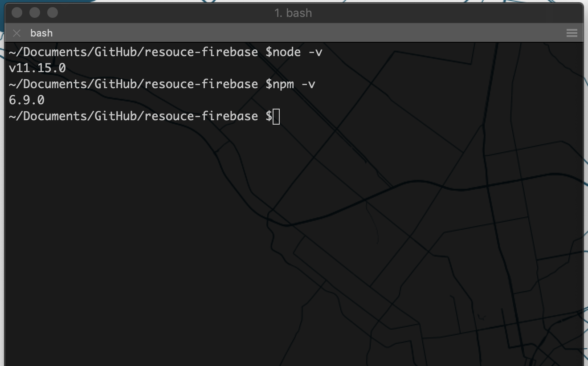Click the yellow minimize window button

coord(35,12)
